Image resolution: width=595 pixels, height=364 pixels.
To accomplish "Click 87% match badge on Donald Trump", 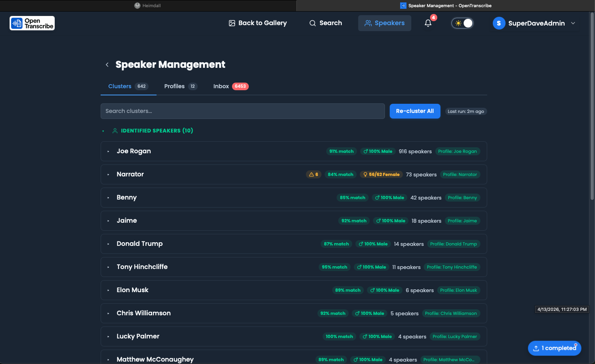I will (x=337, y=244).
